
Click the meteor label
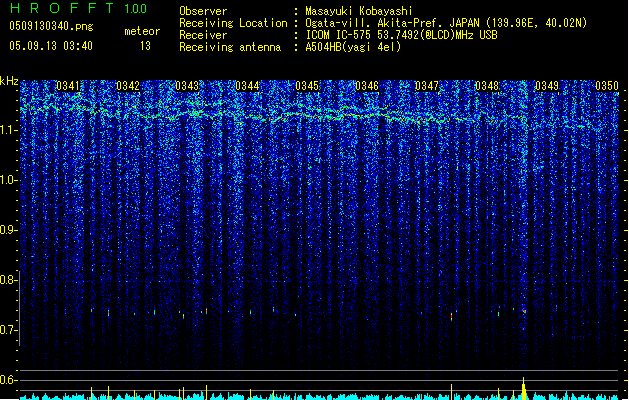142,31
